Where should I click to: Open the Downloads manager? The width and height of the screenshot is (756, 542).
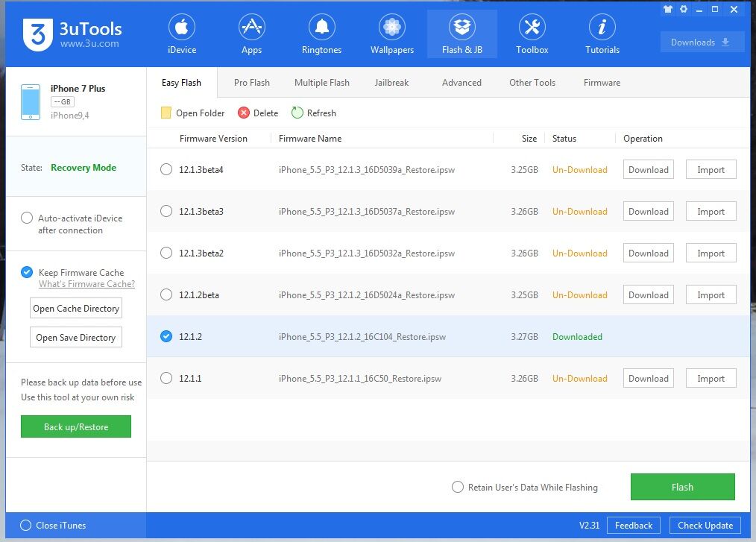tap(702, 42)
